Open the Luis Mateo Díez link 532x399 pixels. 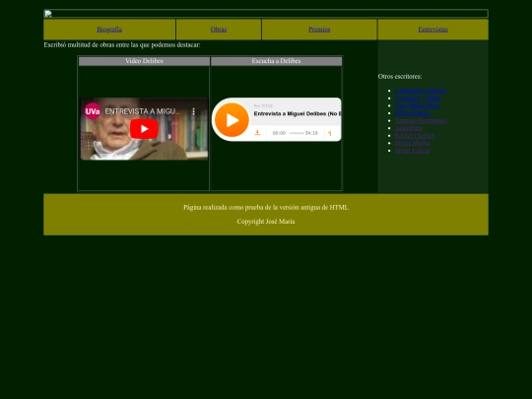pyautogui.click(x=417, y=105)
